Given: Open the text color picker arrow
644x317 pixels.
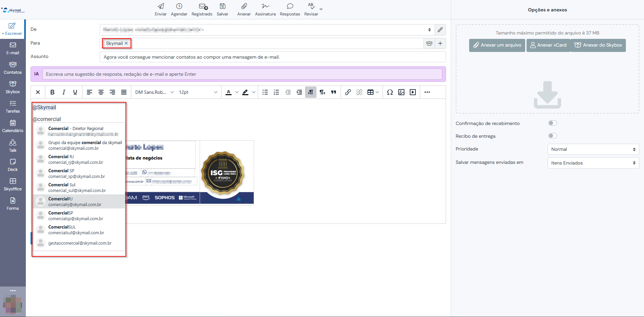Looking at the screenshot, I should point(237,92).
